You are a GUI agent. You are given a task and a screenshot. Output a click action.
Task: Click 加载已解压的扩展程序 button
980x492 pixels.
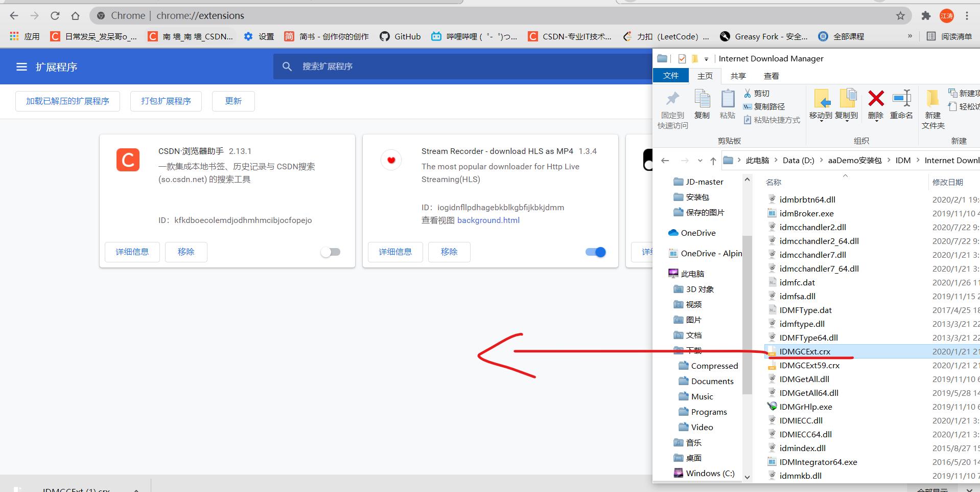point(67,101)
